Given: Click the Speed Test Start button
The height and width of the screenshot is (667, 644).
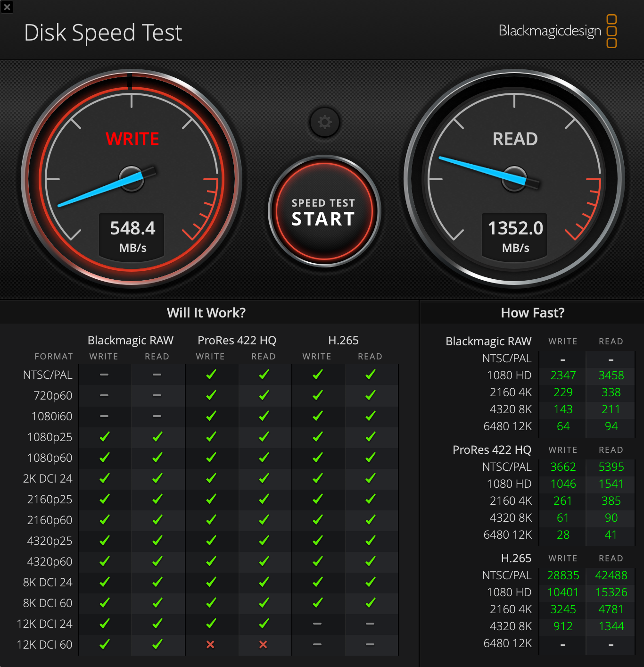Looking at the screenshot, I should 324,211.
